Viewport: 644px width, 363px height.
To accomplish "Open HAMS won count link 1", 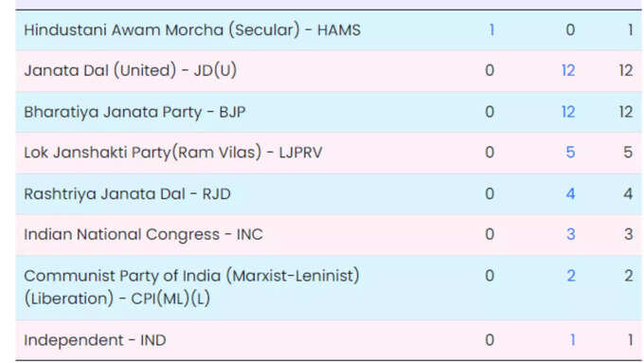I will click(x=492, y=30).
